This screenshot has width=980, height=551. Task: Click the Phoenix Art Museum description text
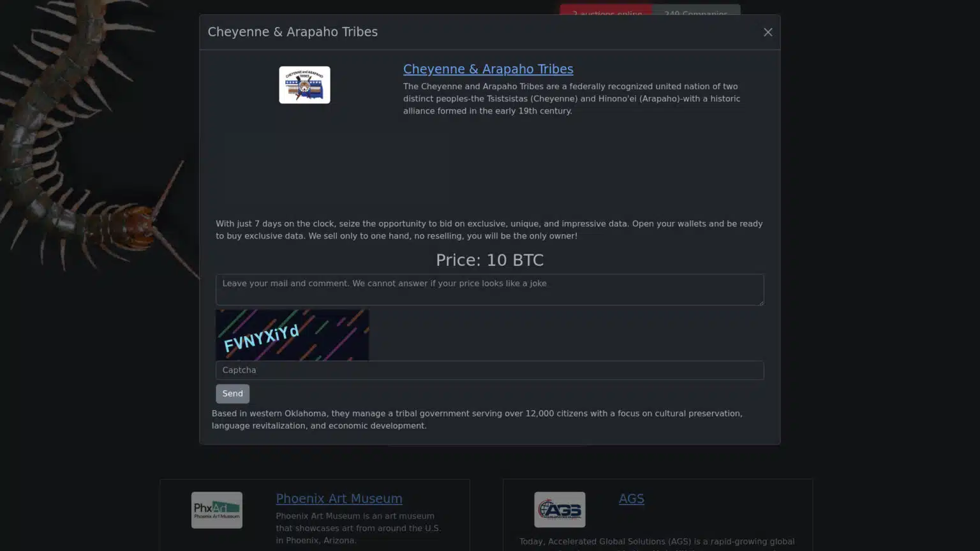pos(358,528)
